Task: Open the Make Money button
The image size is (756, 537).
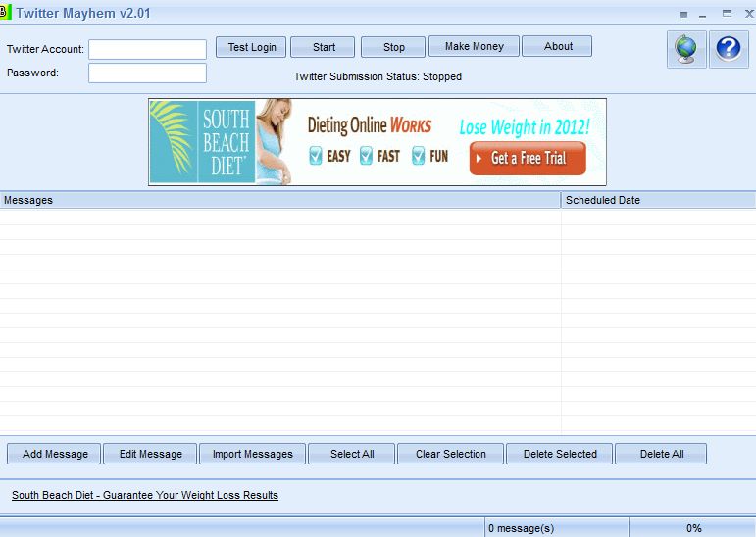Action: [x=474, y=46]
